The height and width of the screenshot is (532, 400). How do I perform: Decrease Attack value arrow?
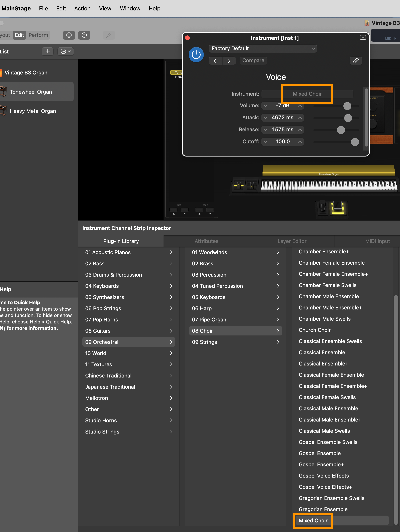(x=265, y=118)
